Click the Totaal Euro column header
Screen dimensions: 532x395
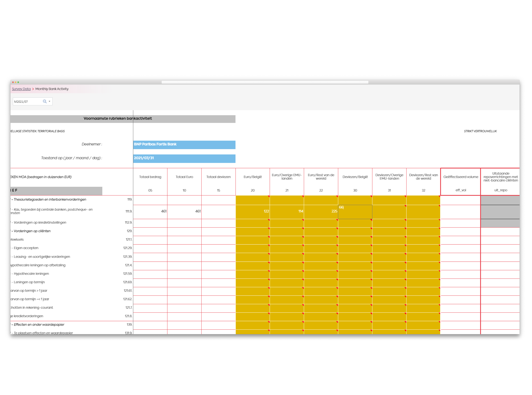click(x=184, y=177)
